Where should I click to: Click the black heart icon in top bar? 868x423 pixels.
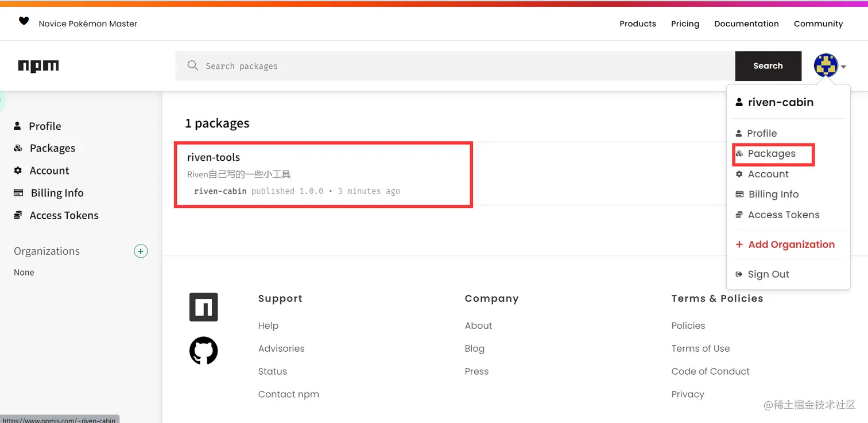click(x=24, y=21)
